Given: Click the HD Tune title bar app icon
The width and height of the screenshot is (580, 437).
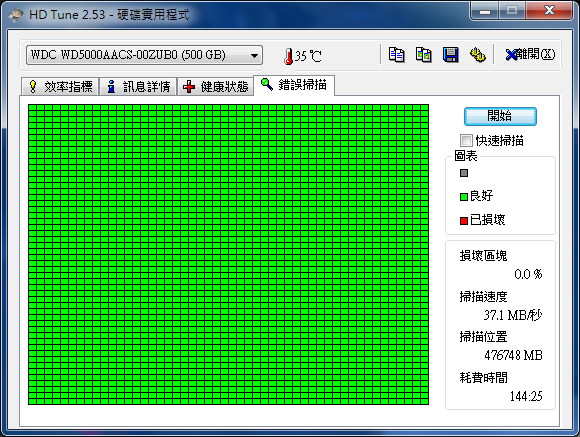Looking at the screenshot, I should coord(16,15).
